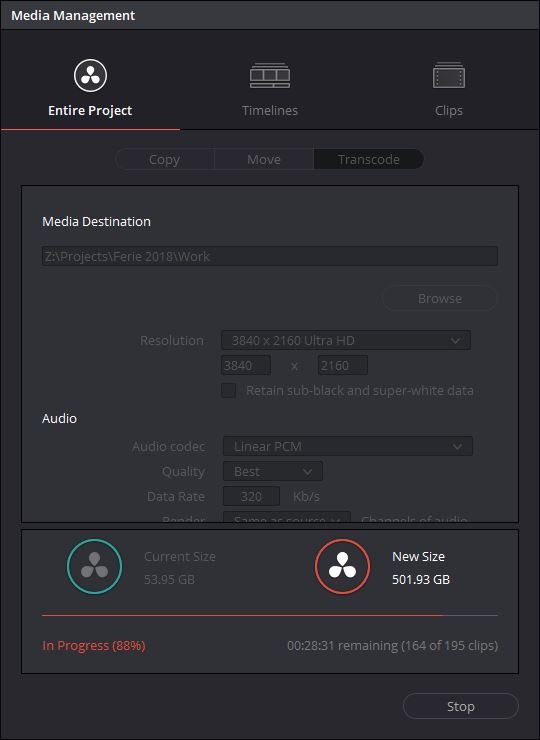Viewport: 540px width, 740px height.
Task: Click the Current Size teal circle icon
Action: [94, 566]
